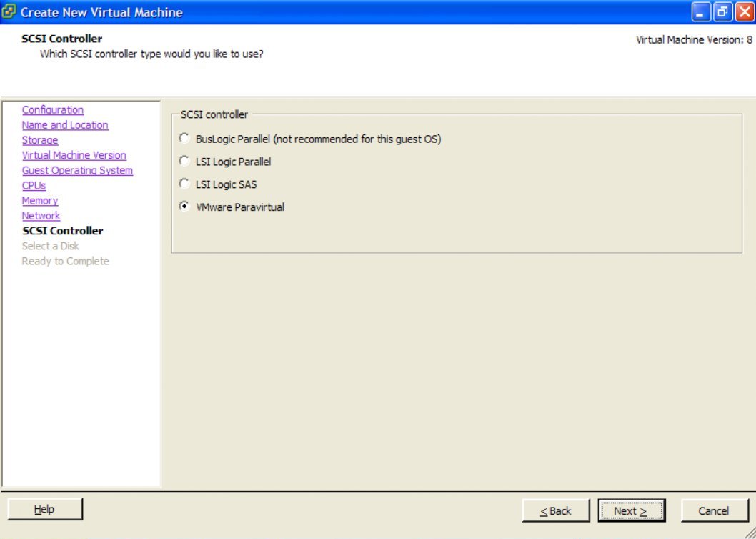Open the CPUs step link

[x=34, y=186]
